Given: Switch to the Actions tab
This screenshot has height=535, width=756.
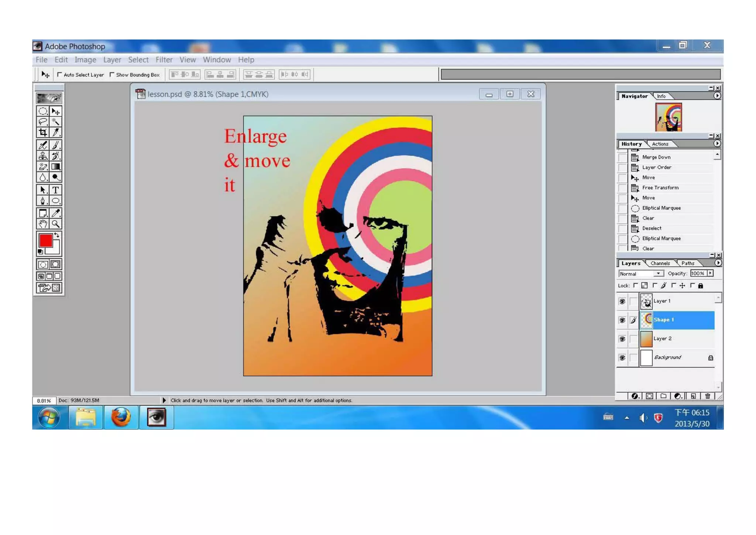Looking at the screenshot, I should click(660, 144).
